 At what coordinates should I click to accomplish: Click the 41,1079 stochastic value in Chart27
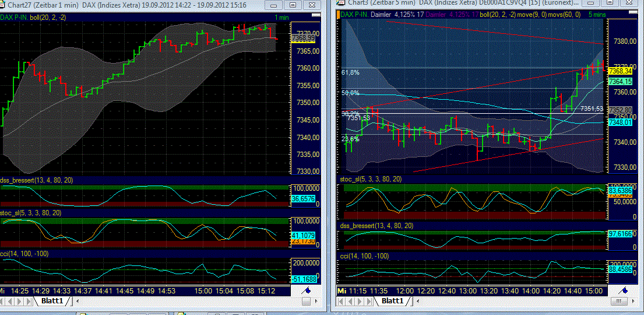coord(302,235)
